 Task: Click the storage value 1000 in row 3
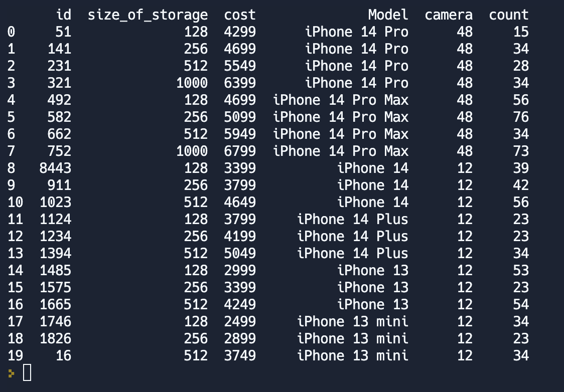192,83
